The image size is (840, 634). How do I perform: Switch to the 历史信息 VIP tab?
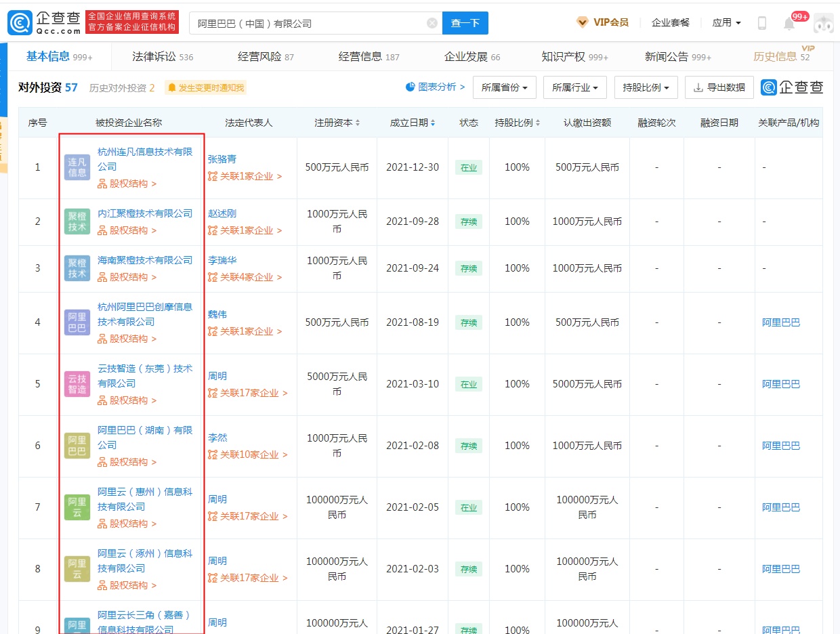(782, 57)
